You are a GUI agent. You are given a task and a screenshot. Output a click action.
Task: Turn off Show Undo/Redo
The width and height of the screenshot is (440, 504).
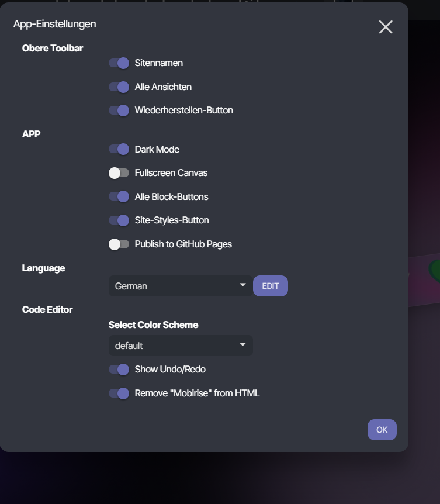(119, 370)
